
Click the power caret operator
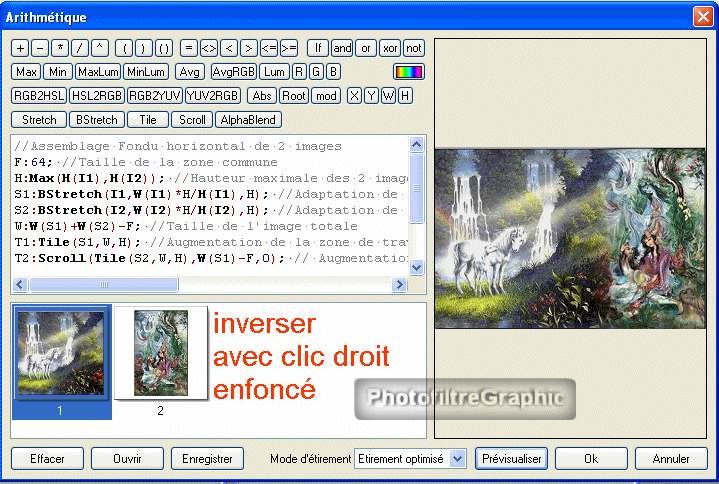click(99, 48)
